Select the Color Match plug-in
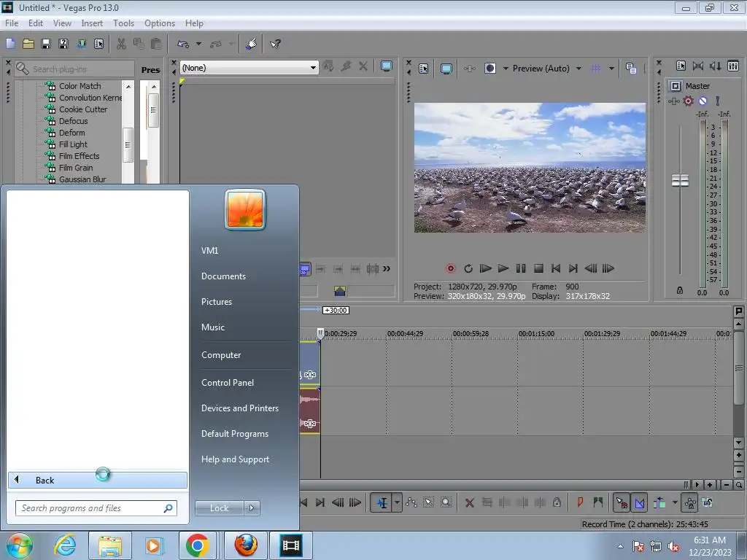The width and height of the screenshot is (747, 560). click(x=80, y=86)
